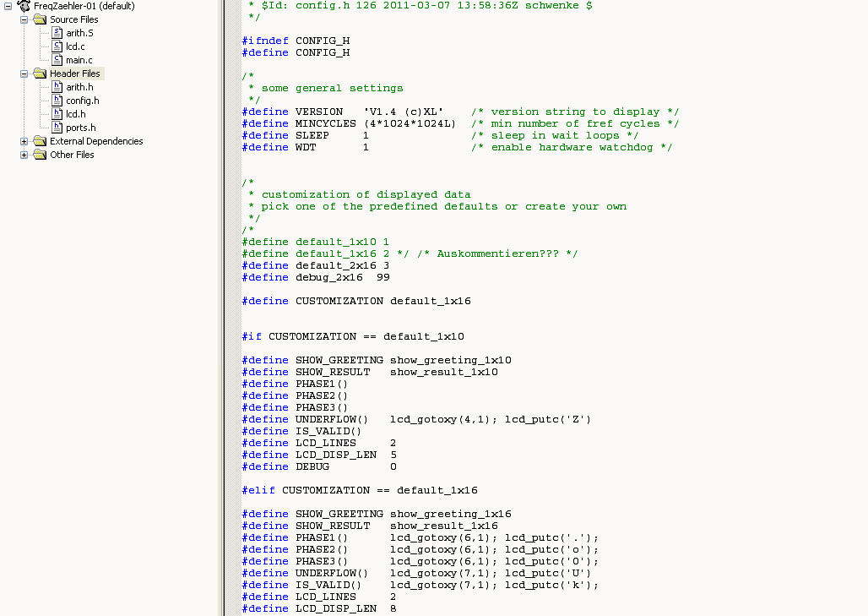This screenshot has width=868, height=616.
Task: Click the 'DEBUG 0' define line
Action: coord(319,466)
